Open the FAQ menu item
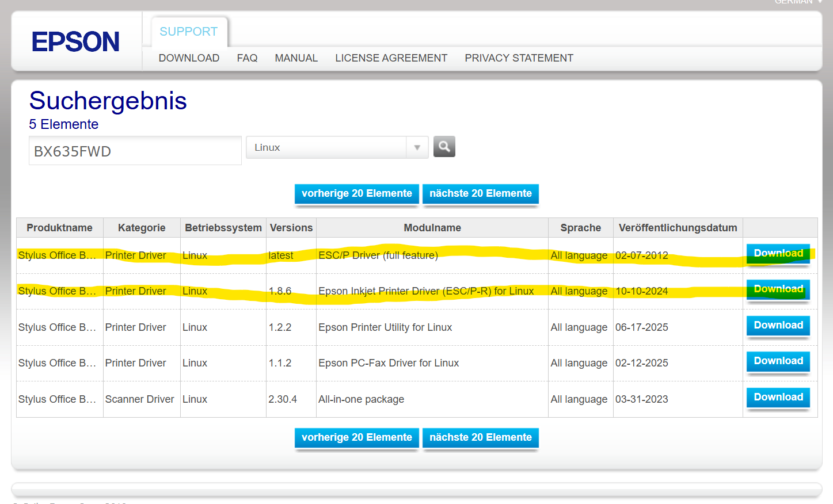The width and height of the screenshot is (833, 504). (x=247, y=58)
